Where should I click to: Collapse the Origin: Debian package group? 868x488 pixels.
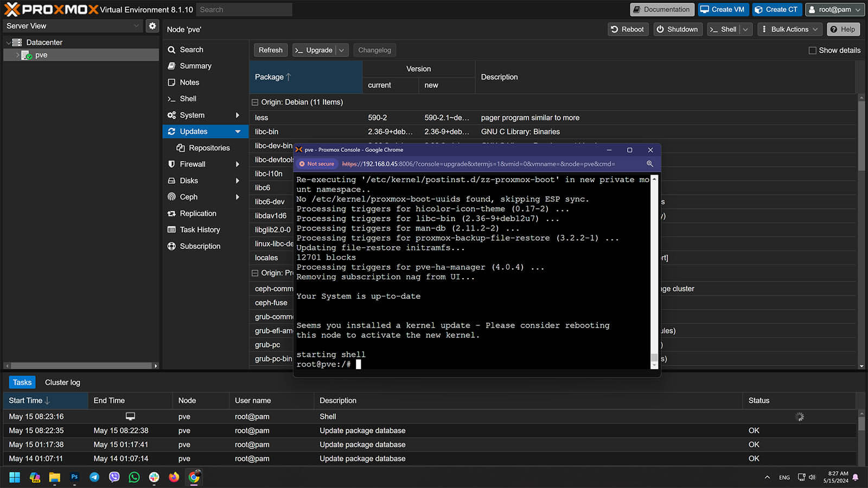[255, 102]
